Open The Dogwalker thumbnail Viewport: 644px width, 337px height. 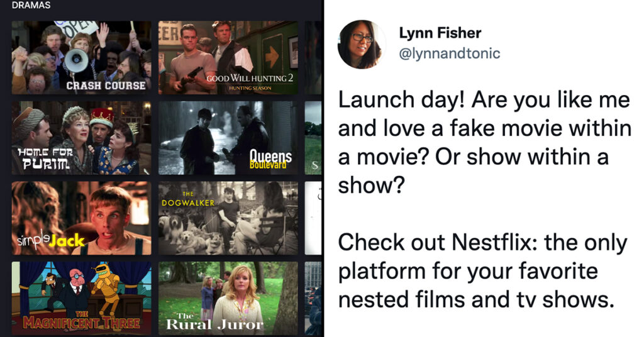228,218
